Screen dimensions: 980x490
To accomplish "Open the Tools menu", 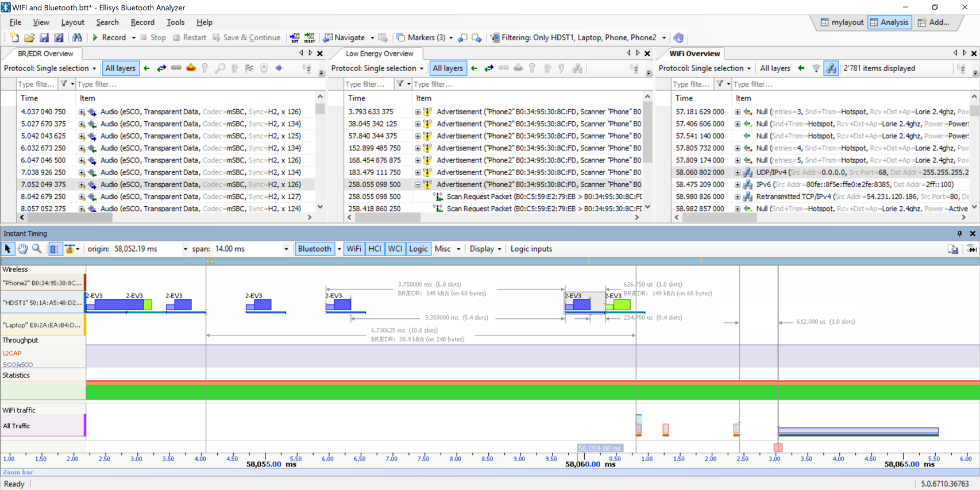I will 175,22.
